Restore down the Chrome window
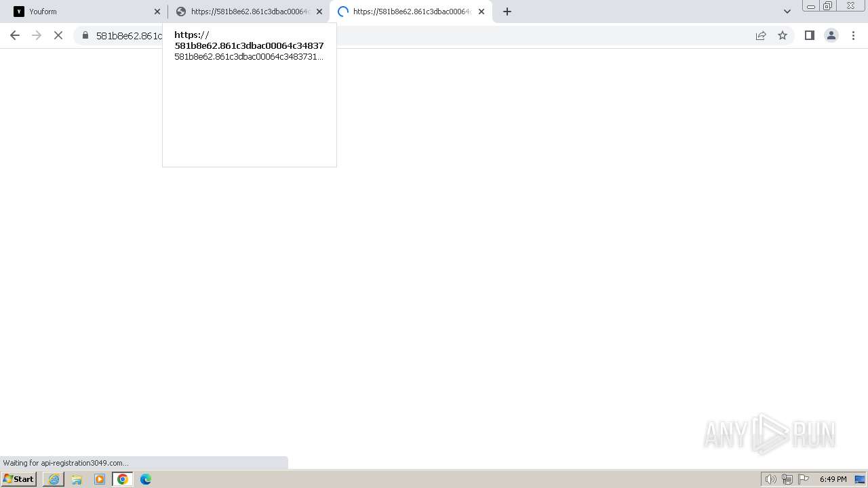 click(x=828, y=6)
